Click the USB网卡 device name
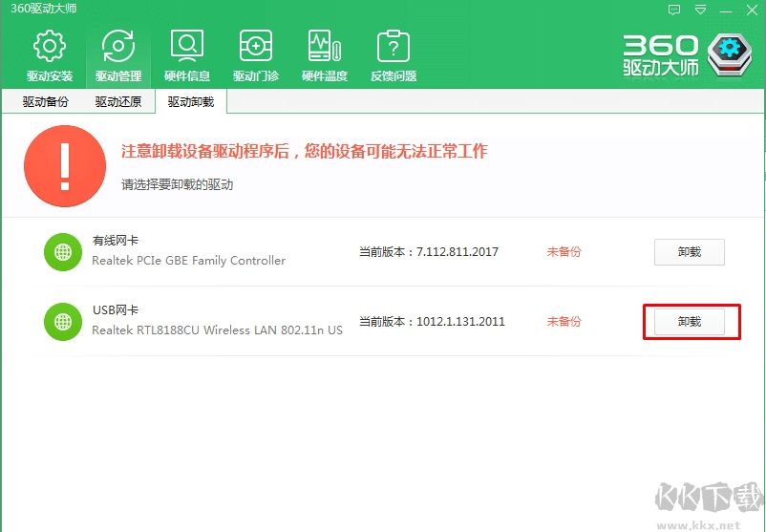The image size is (766, 532). [116, 310]
